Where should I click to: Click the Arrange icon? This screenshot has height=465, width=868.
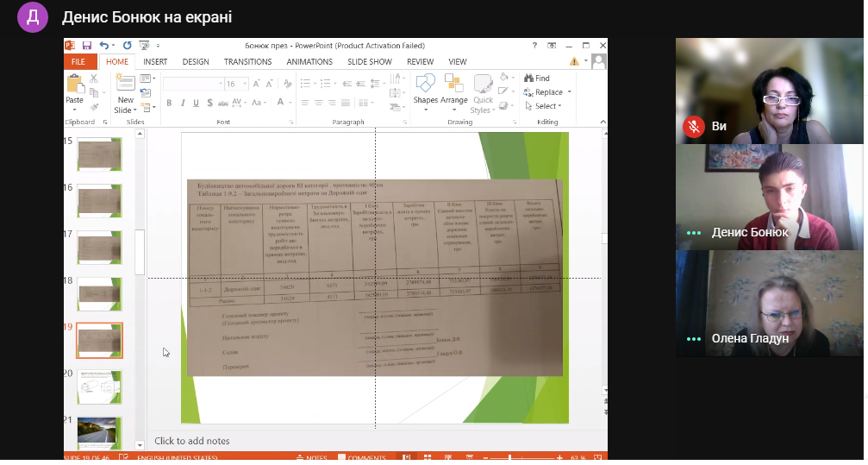pyautogui.click(x=454, y=93)
